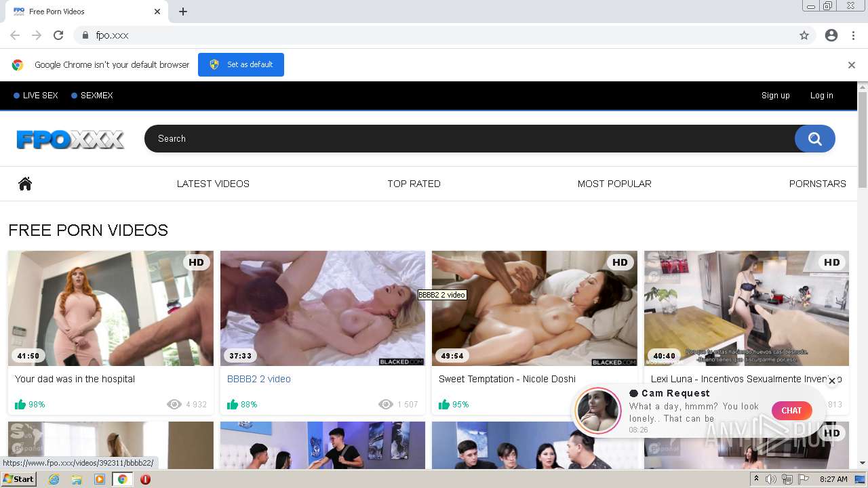This screenshot has height=488, width=868.
Task: Go to site home via house icon
Action: 25,184
